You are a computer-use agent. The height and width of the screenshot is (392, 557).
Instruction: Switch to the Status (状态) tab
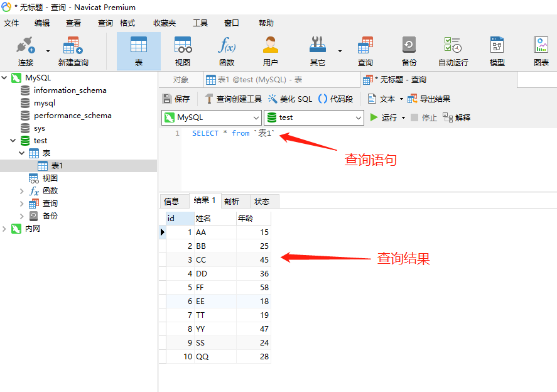click(x=264, y=202)
